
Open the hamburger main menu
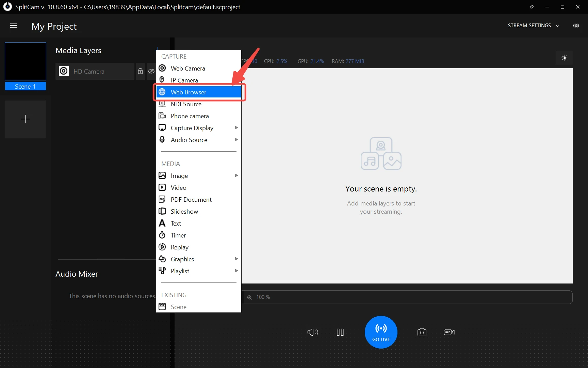(x=14, y=26)
